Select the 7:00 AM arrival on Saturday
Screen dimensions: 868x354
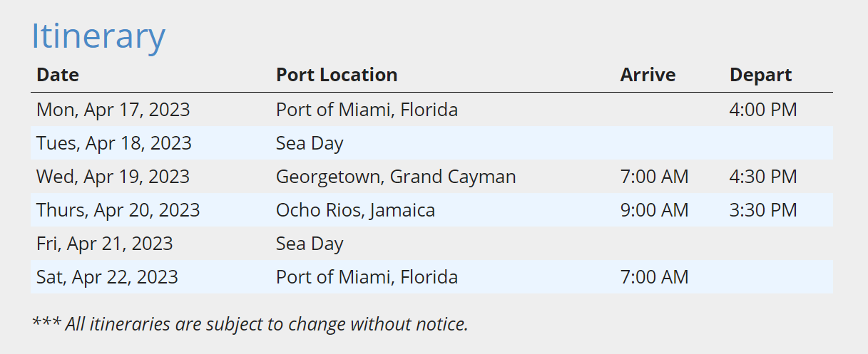click(x=654, y=277)
